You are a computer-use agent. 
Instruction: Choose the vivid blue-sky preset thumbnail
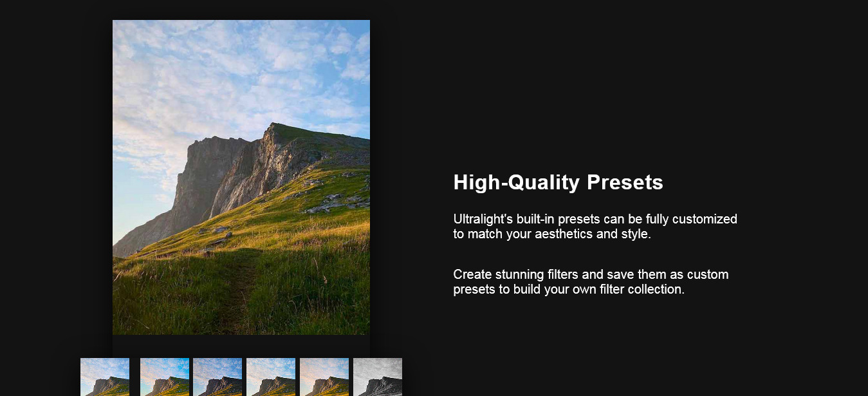tap(165, 377)
